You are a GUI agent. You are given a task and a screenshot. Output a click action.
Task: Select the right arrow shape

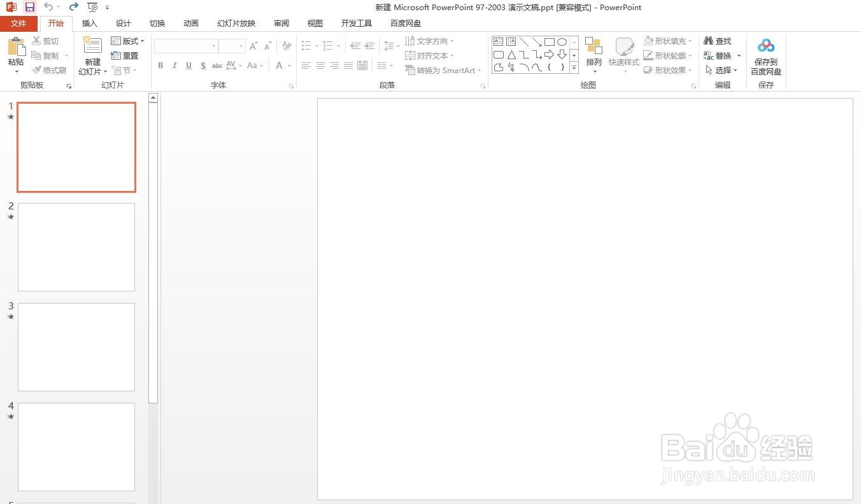pos(549,55)
